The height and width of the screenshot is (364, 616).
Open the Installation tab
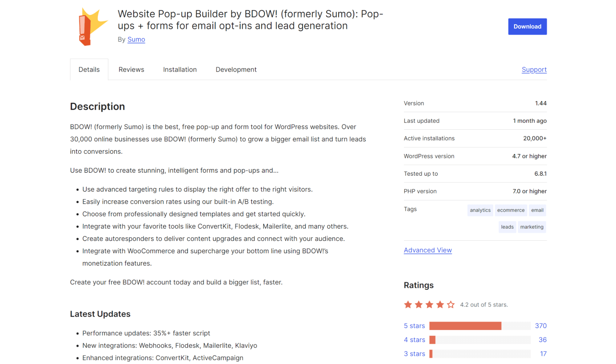[x=180, y=70]
